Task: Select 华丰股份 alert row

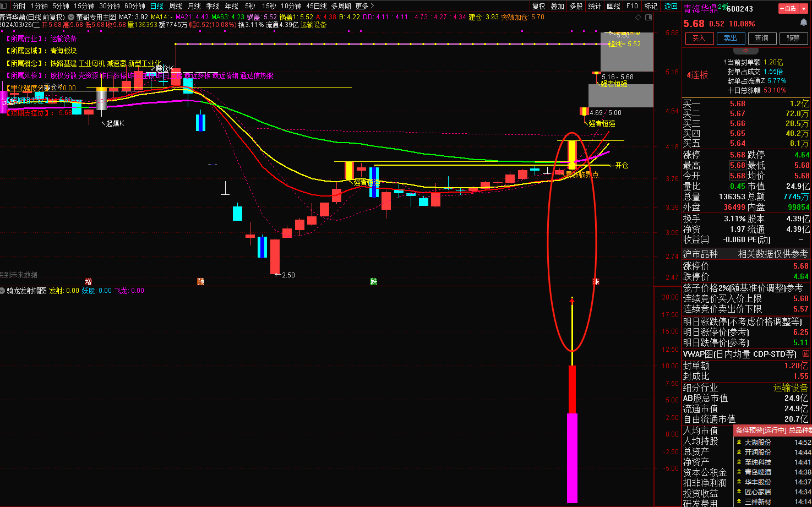Action: [772, 482]
